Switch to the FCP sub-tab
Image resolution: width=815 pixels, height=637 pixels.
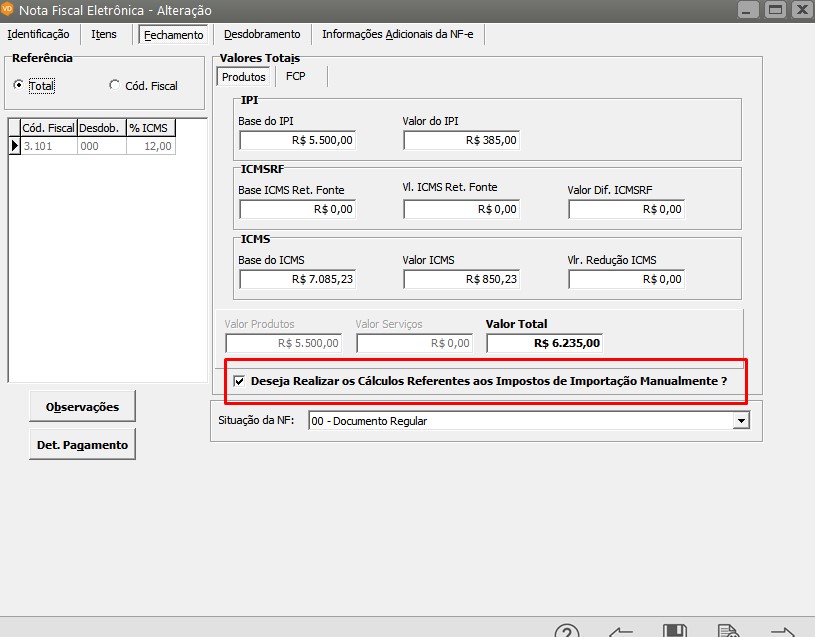point(296,76)
